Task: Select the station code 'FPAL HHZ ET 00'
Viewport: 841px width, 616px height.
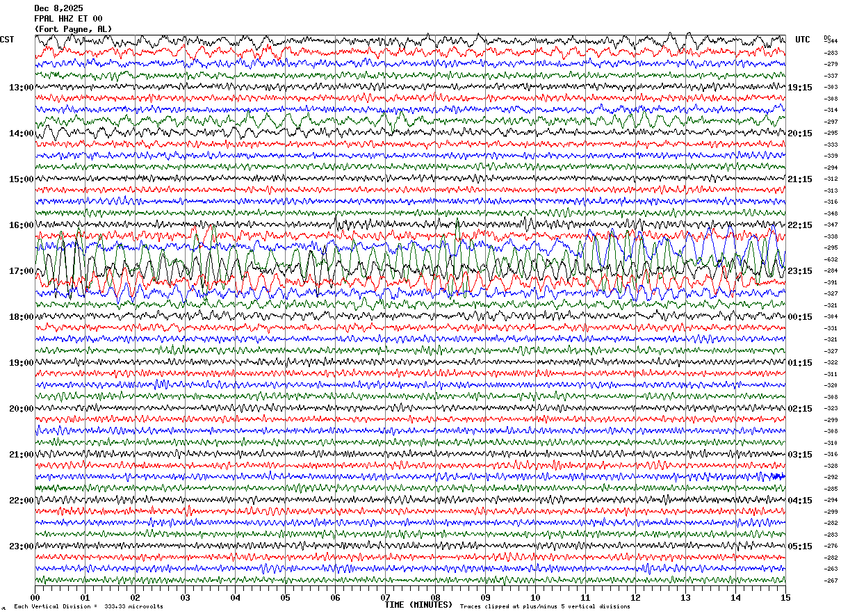Action: pyautogui.click(x=68, y=19)
